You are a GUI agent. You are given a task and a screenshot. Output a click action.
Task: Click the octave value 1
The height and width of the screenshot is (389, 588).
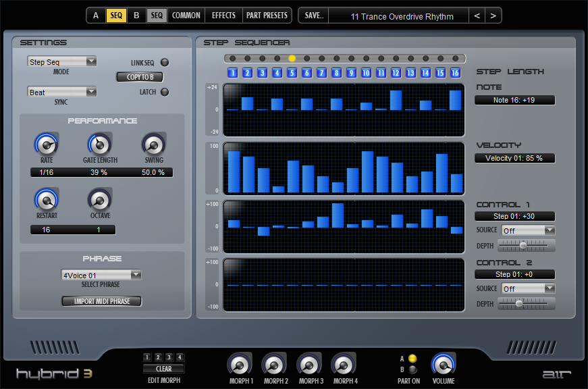[x=99, y=230]
